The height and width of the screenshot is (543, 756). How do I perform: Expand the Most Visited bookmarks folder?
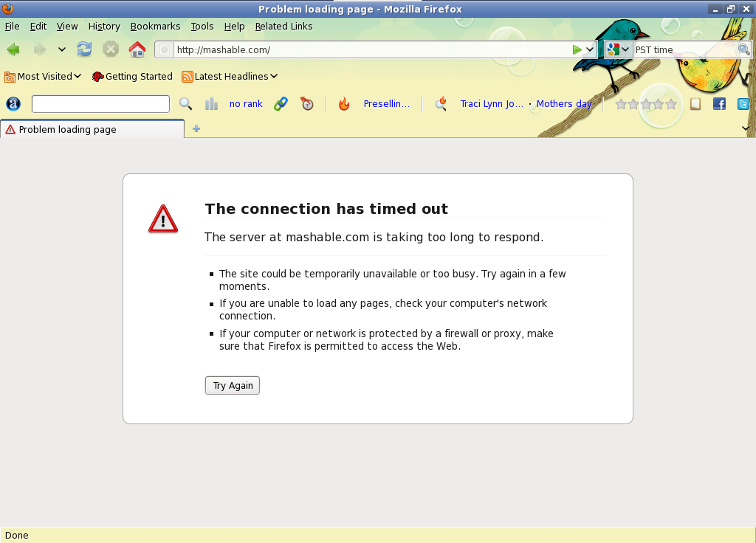click(x=43, y=77)
